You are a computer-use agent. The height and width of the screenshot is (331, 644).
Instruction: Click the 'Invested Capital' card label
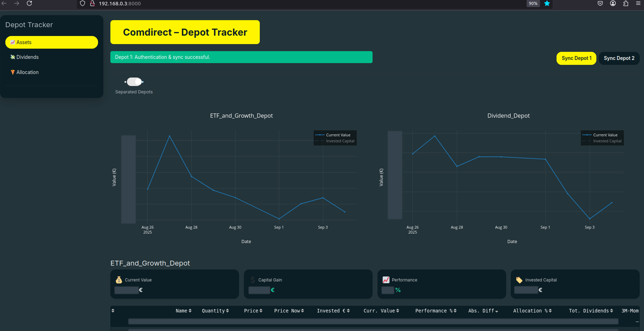[541, 280]
